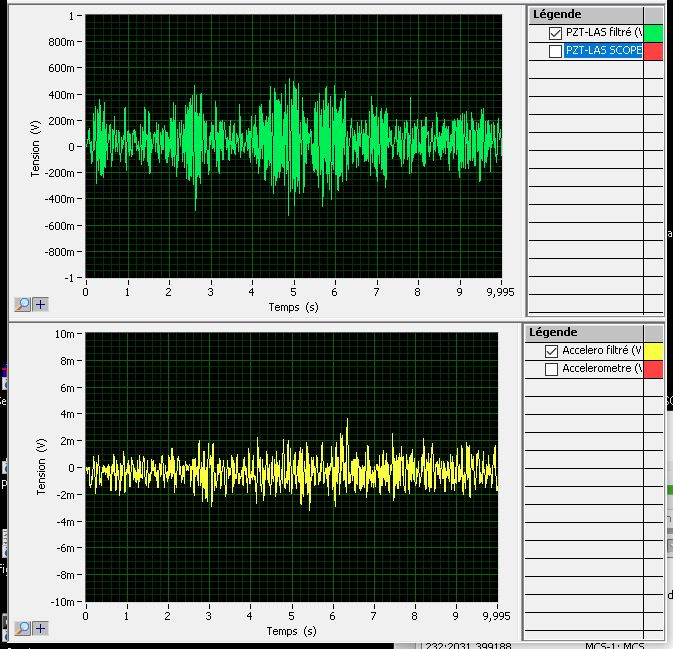Click the yellow swatch for Accelero filtré
The height and width of the screenshot is (649, 673).
pyautogui.click(x=653, y=351)
